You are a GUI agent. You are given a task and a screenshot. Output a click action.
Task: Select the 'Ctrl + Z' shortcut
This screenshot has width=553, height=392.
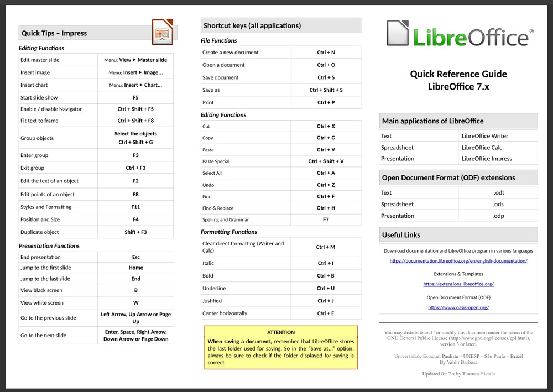click(326, 185)
